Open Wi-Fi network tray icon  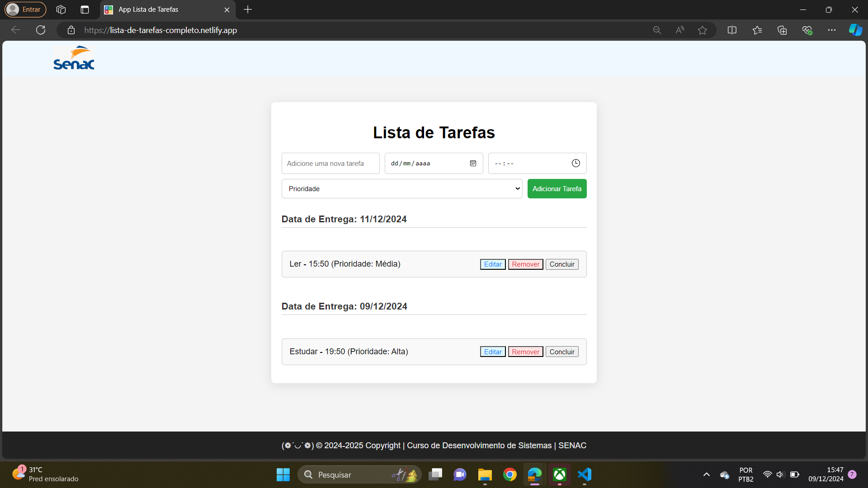(x=767, y=474)
